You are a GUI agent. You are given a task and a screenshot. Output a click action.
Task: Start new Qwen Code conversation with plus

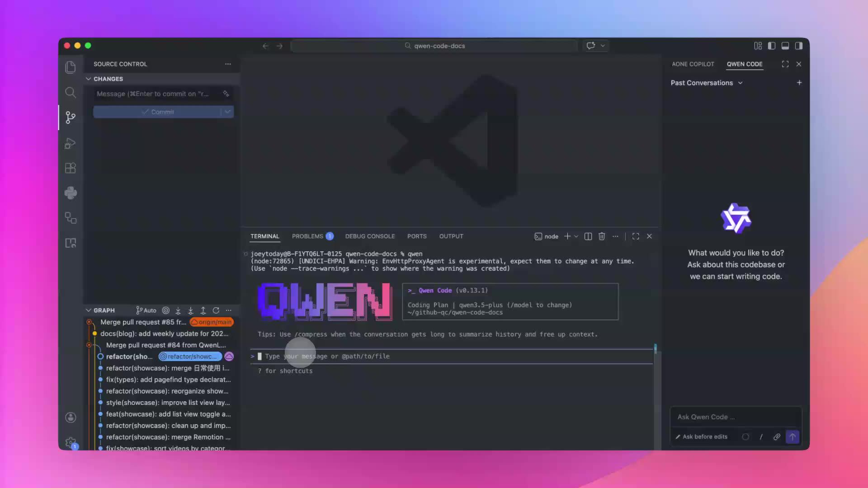tap(799, 83)
